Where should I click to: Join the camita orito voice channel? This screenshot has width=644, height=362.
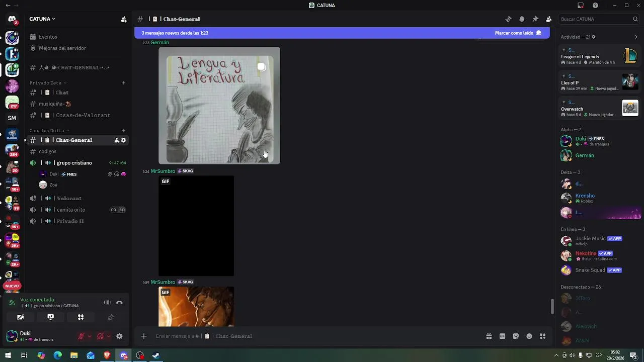(77, 210)
